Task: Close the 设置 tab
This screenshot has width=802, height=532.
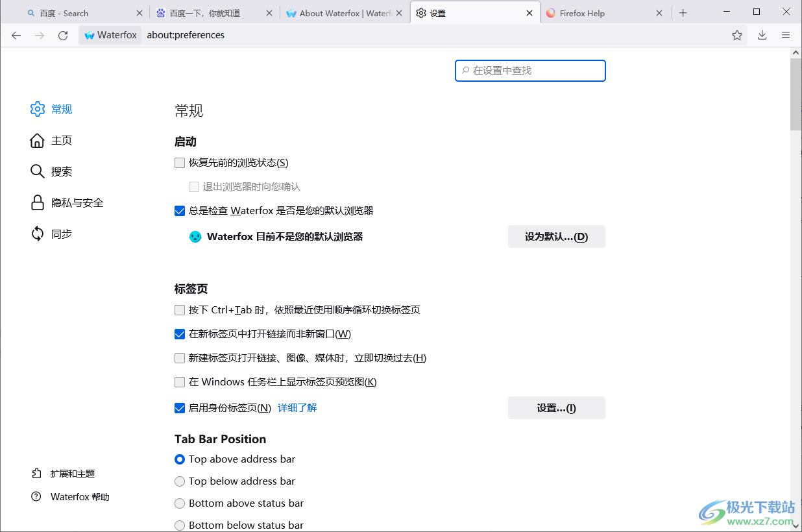Action: [529, 13]
